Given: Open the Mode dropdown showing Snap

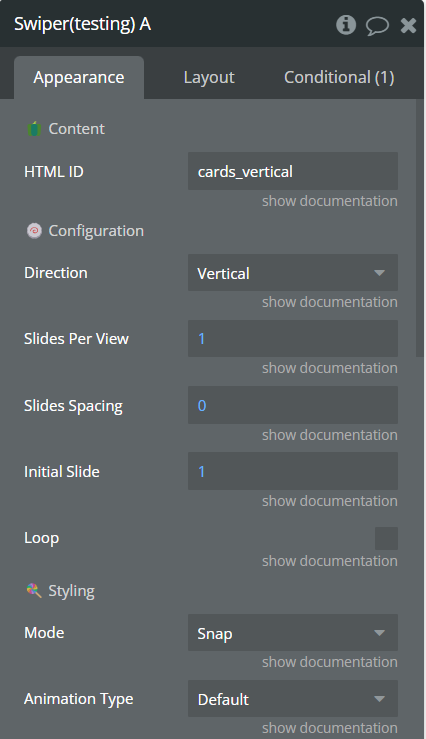Looking at the screenshot, I should tap(293, 633).
